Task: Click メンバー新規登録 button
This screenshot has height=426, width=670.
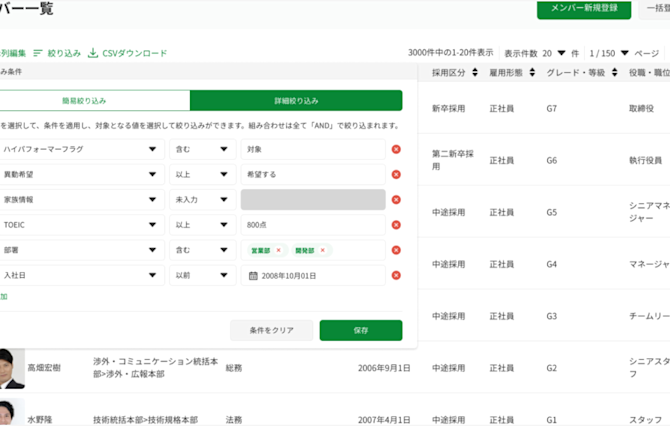Action: coord(584,9)
